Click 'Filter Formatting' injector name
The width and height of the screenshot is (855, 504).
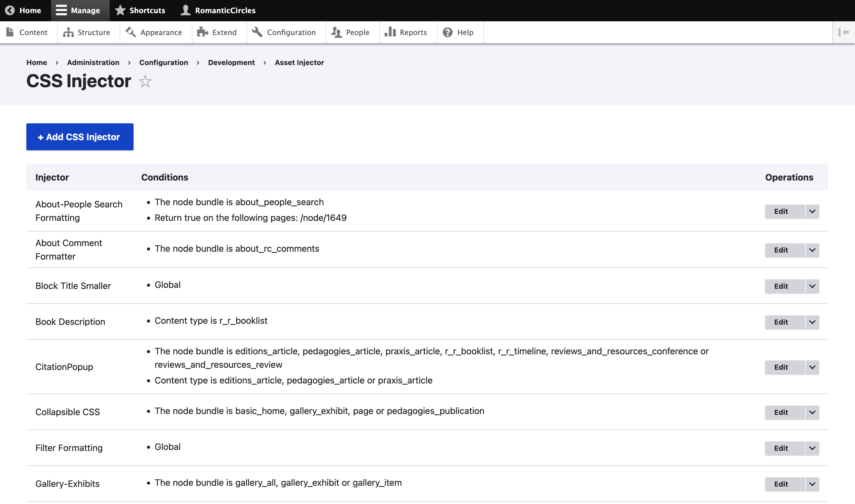[69, 448]
